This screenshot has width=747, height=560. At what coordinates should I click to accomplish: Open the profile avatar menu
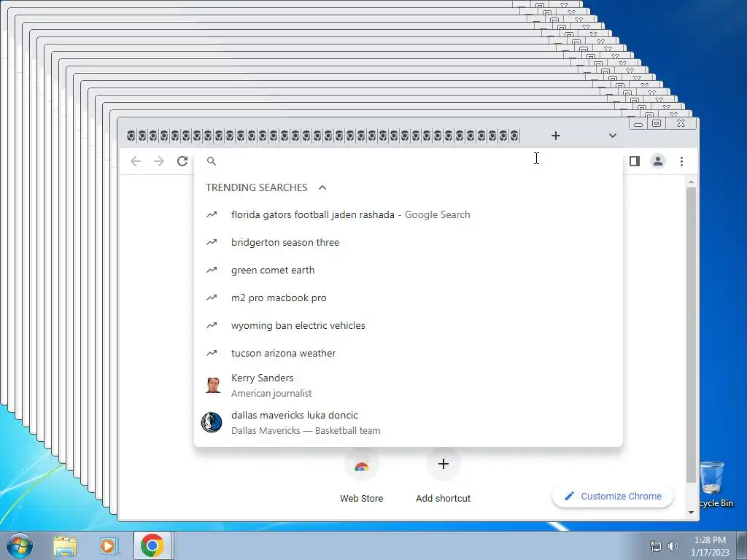click(658, 161)
